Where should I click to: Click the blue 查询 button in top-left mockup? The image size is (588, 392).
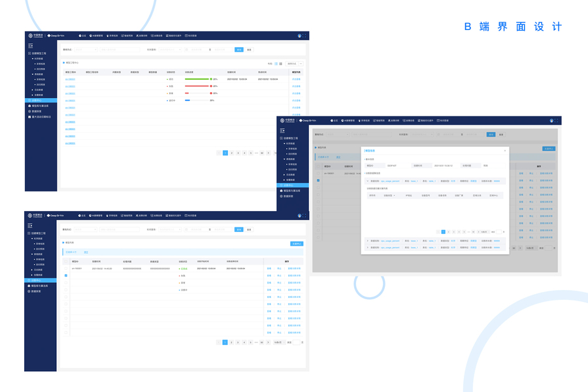pos(239,50)
